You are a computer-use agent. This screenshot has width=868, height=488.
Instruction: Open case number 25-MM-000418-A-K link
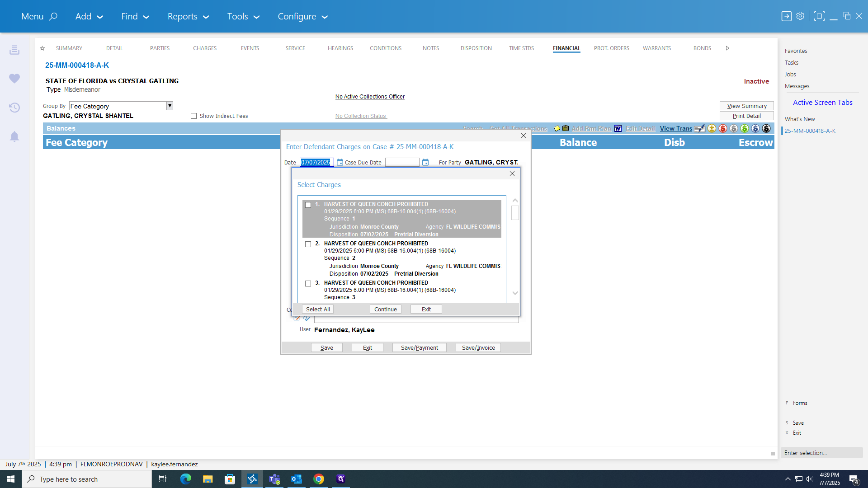click(x=77, y=66)
